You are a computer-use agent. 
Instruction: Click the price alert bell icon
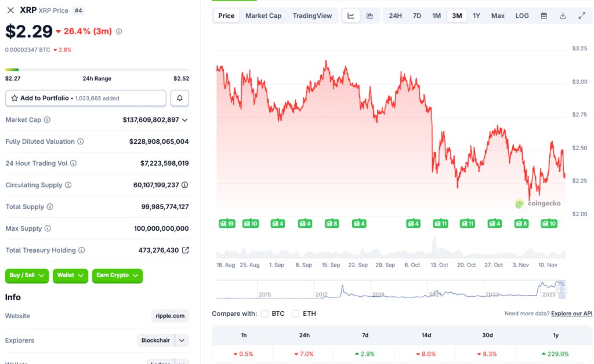179,97
